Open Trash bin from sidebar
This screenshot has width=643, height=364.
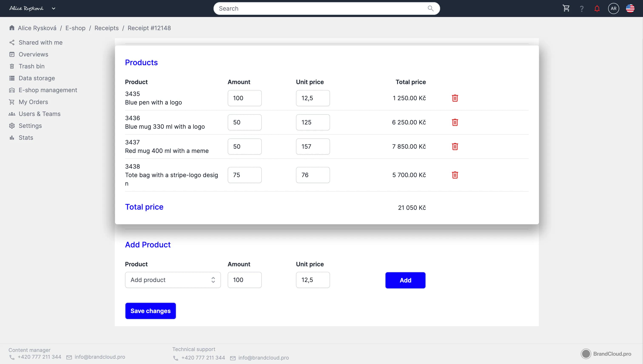31,66
